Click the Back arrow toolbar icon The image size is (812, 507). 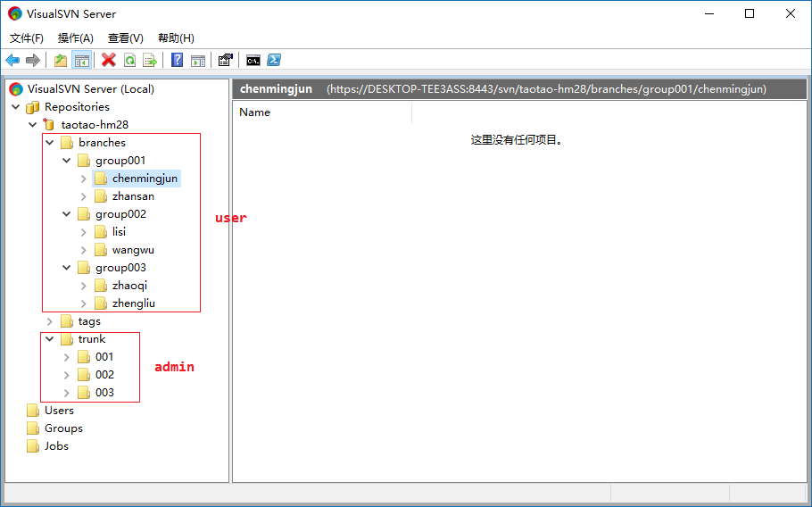[x=12, y=60]
